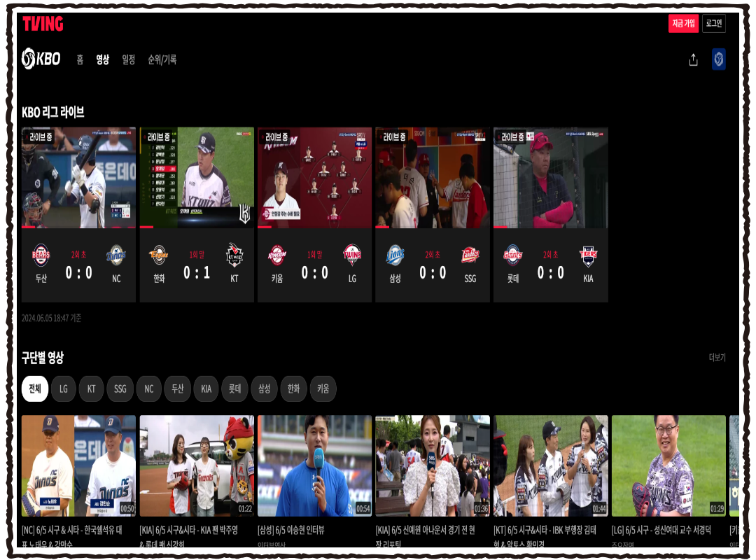The image size is (756, 560).
Task: Play the 삼성 이승현 인터뷰 video thumbnail
Action: 314,466
